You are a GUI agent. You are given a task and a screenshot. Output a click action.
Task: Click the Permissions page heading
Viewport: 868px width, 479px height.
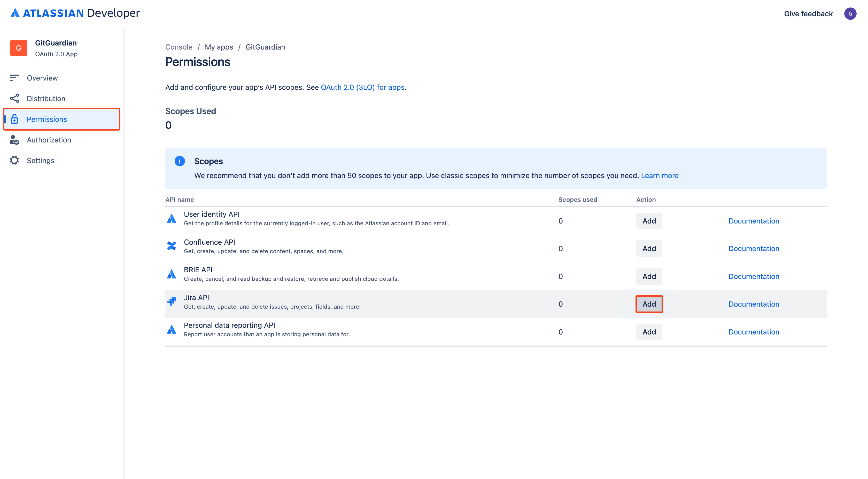pyautogui.click(x=198, y=62)
